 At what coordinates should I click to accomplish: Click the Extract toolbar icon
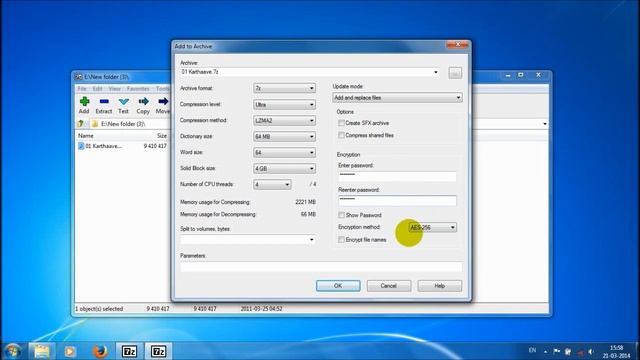[x=104, y=105]
